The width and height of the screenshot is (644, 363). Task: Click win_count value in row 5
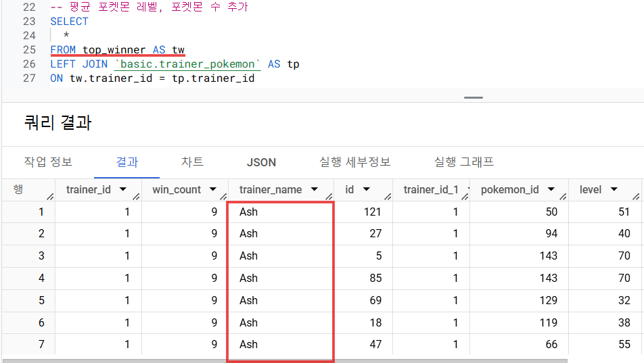214,300
